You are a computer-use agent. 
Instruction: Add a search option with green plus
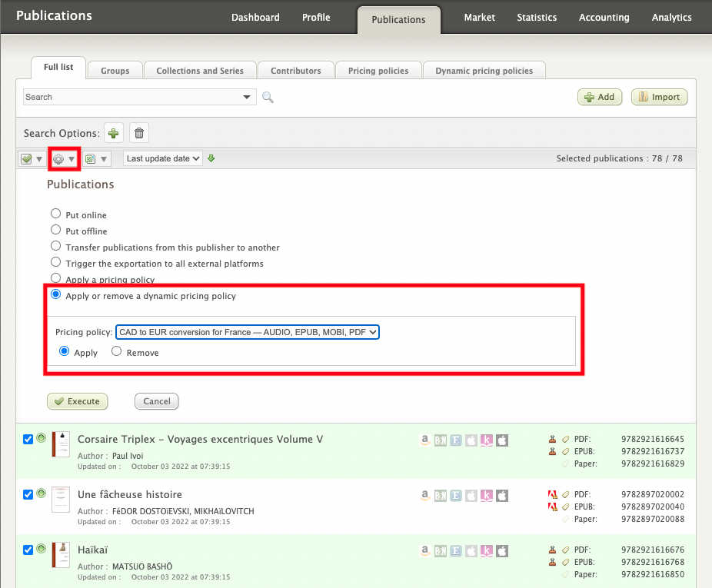pos(114,133)
